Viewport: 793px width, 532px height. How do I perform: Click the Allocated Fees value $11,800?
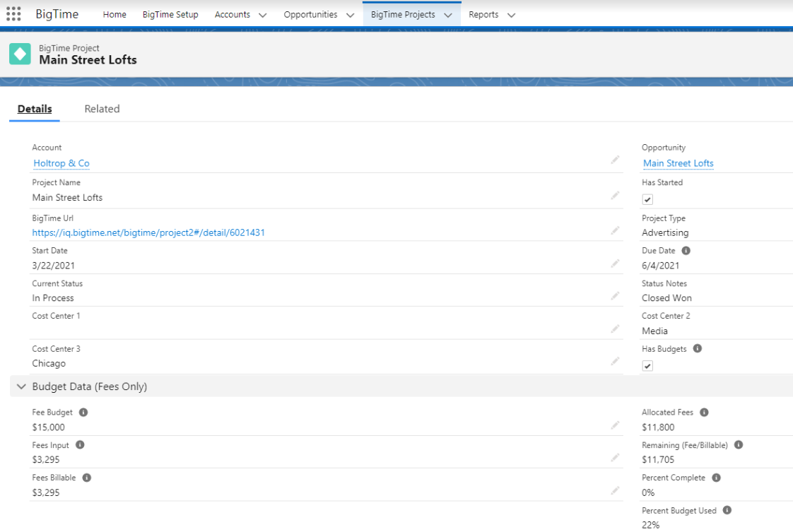658,427
